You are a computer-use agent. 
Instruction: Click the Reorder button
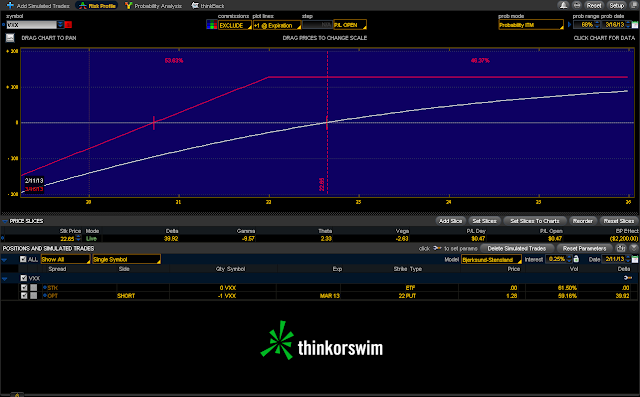pyautogui.click(x=582, y=221)
